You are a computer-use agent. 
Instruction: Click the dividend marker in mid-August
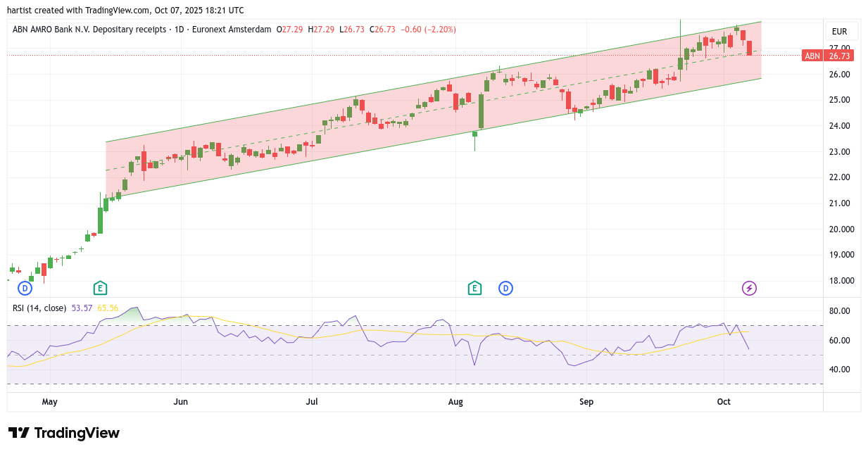point(505,288)
